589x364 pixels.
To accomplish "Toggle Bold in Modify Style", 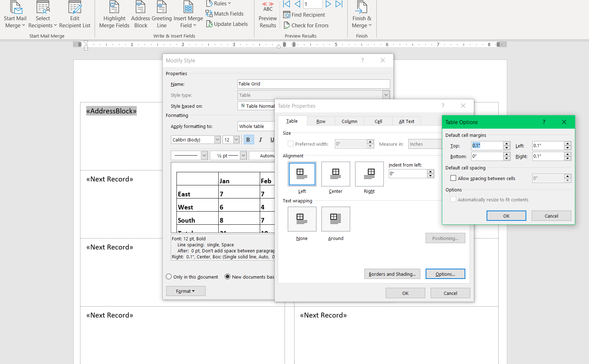I will click(248, 140).
